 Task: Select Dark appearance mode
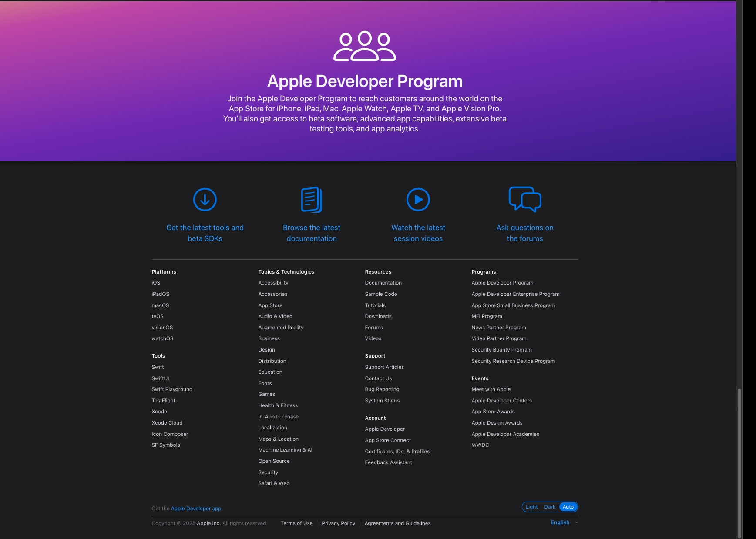point(550,507)
